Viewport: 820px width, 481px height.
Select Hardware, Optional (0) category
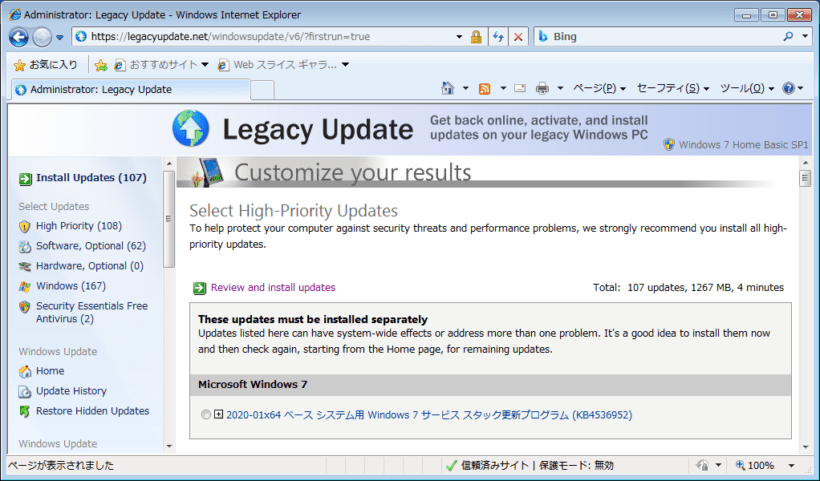[x=89, y=266]
